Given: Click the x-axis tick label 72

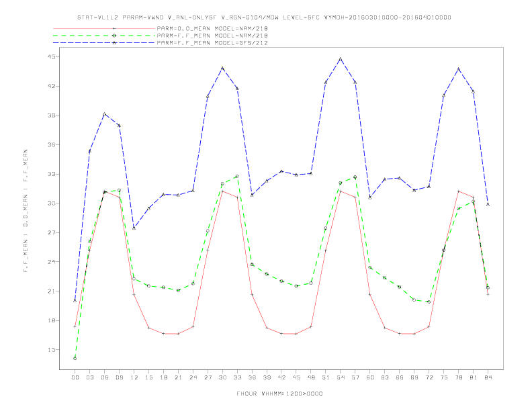Looking at the screenshot, I should pos(429,377).
